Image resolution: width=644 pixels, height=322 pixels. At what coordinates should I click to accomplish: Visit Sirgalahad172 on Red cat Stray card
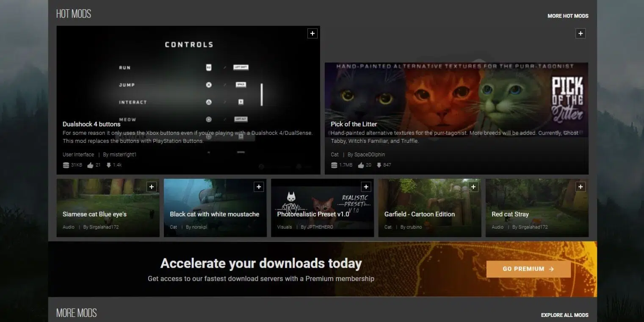pyautogui.click(x=533, y=227)
